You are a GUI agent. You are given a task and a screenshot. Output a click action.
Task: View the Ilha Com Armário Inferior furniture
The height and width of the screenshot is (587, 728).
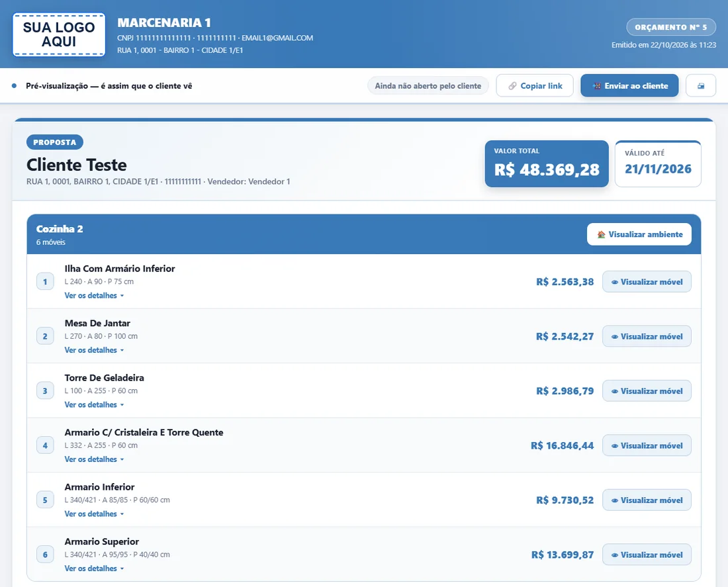click(647, 282)
